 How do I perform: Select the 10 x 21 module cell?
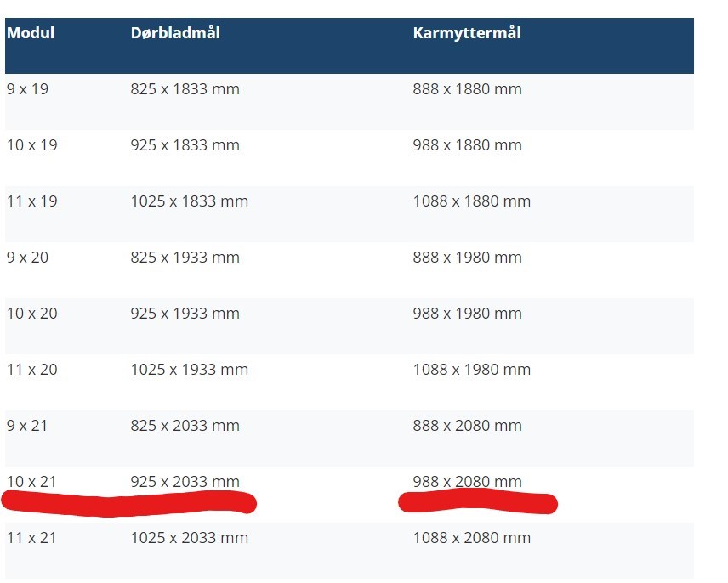click(32, 482)
